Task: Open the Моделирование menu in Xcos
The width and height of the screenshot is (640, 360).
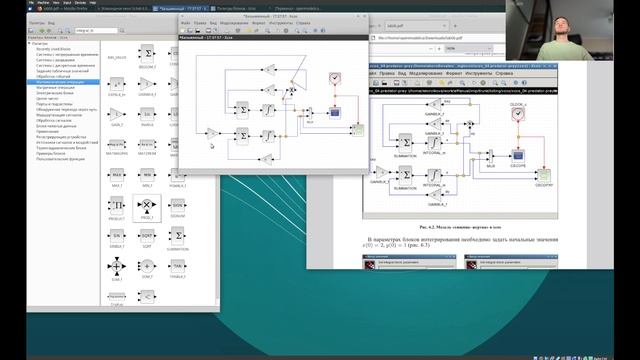Action: click(234, 23)
